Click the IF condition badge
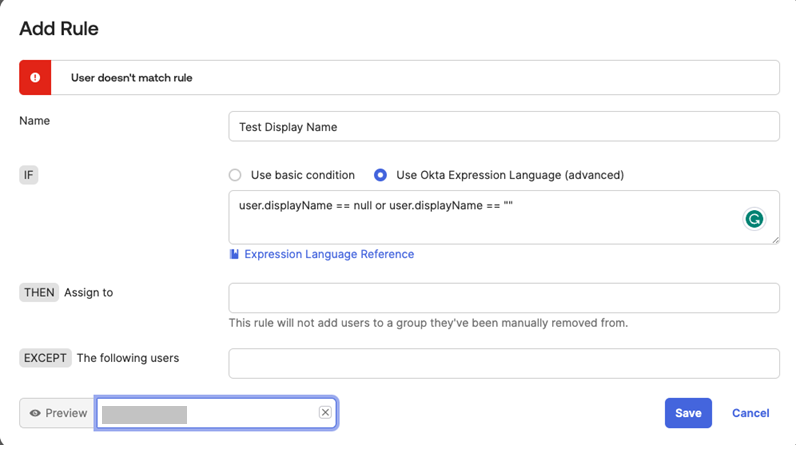Screen dimensions: 796x463 28,175
